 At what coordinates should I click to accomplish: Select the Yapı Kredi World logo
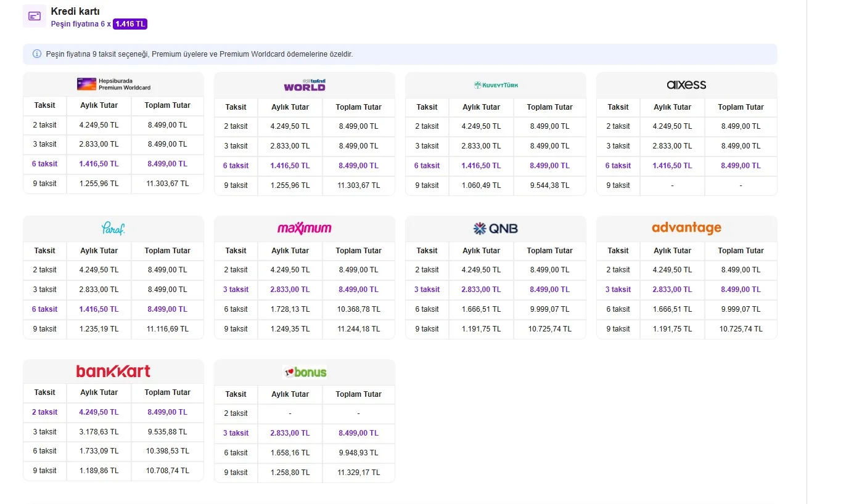[x=305, y=86]
